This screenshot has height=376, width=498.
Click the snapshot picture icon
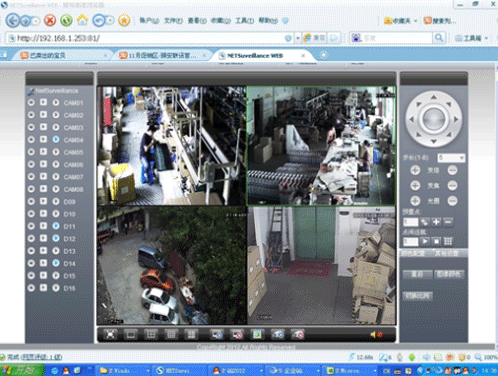click(x=257, y=334)
